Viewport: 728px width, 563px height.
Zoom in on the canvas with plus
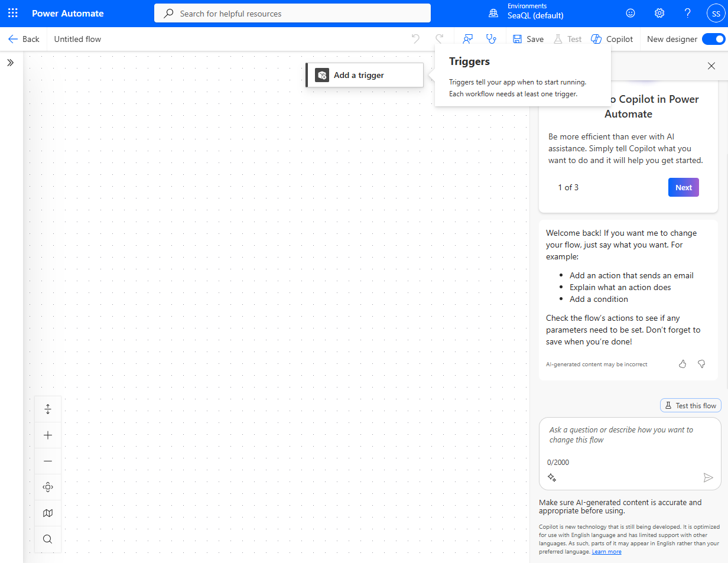[x=48, y=435]
